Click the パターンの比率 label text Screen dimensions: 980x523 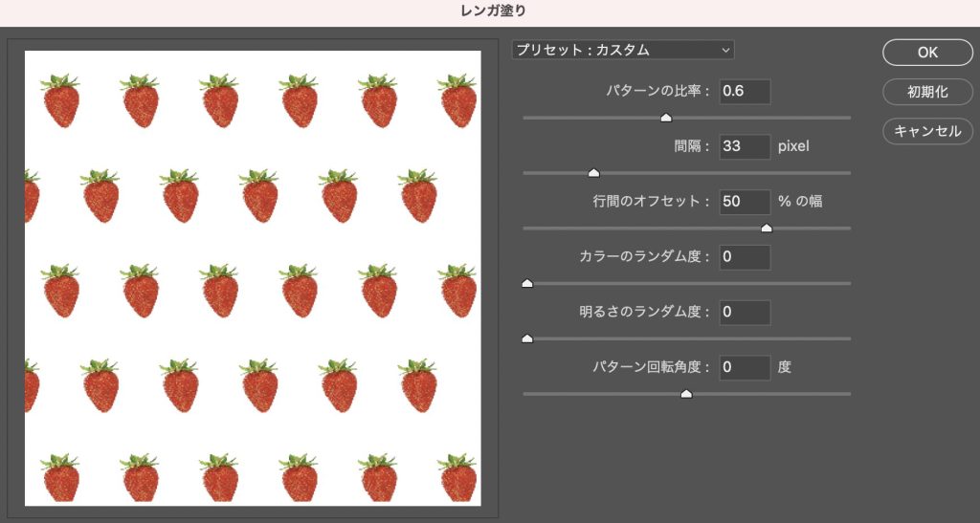[658, 91]
